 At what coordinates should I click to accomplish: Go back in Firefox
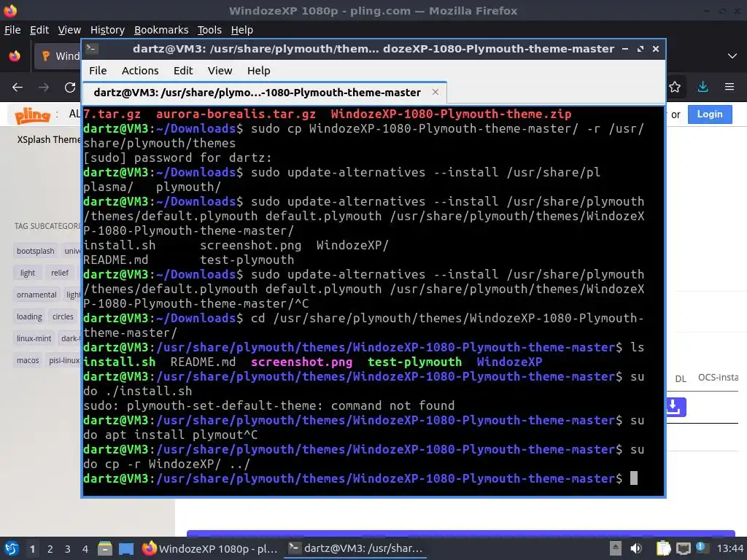(x=18, y=87)
